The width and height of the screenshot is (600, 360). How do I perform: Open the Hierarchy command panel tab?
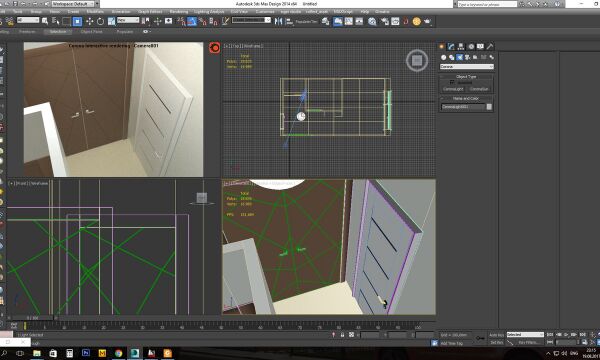[x=461, y=46]
